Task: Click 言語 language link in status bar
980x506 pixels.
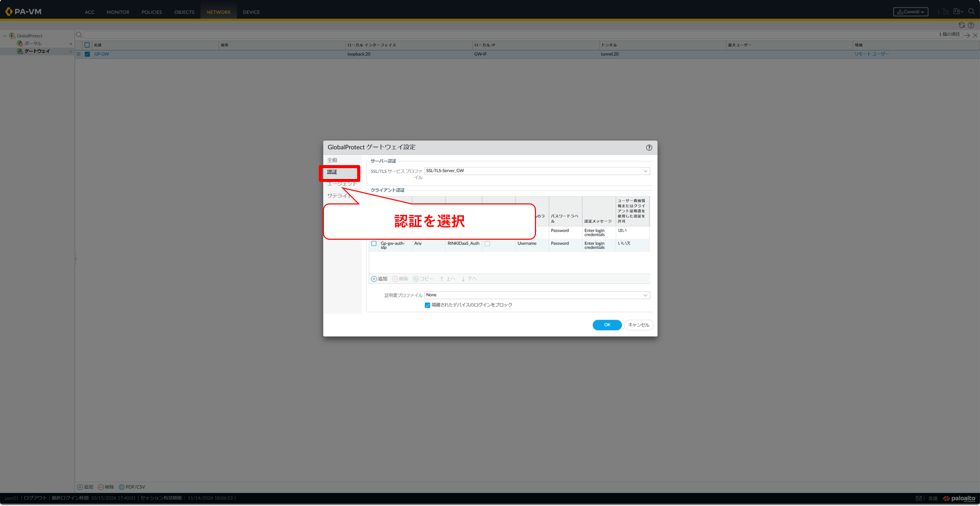Action: tap(932, 498)
